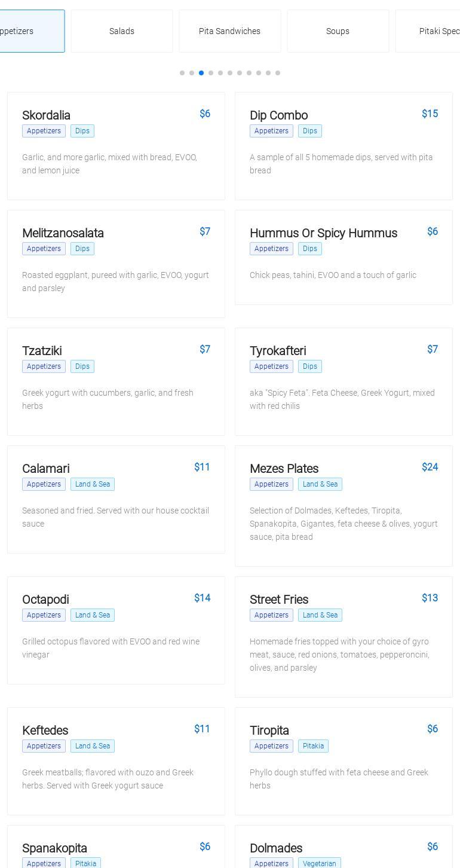
Task: Open the Pita Sandwiches category tab
Action: coord(229,31)
